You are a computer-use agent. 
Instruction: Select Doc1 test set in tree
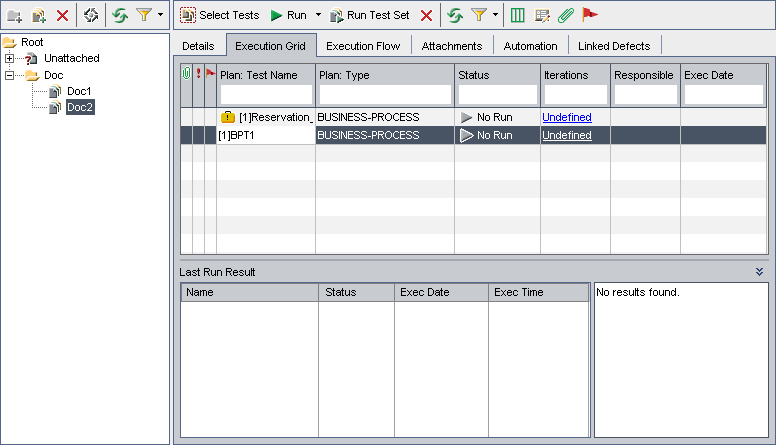click(79, 91)
